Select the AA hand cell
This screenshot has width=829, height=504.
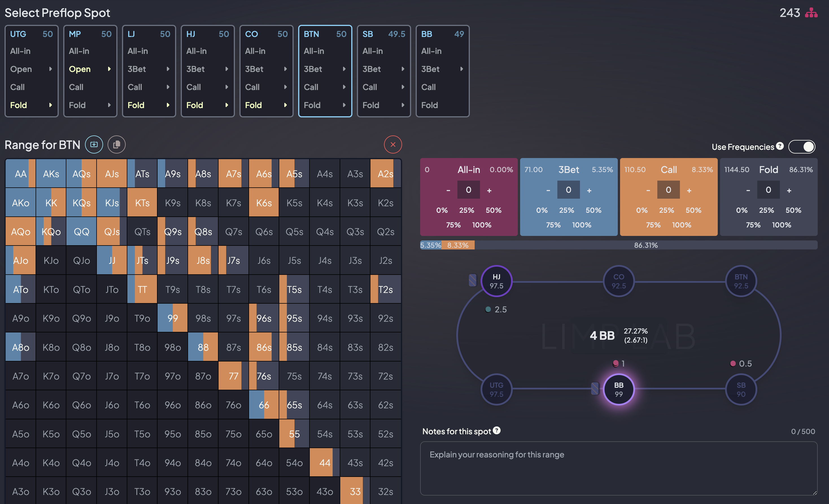[21, 174]
